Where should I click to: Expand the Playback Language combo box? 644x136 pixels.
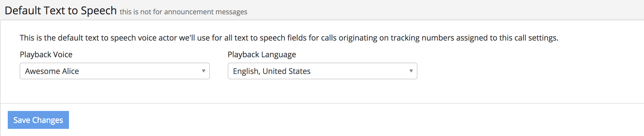[x=322, y=71]
